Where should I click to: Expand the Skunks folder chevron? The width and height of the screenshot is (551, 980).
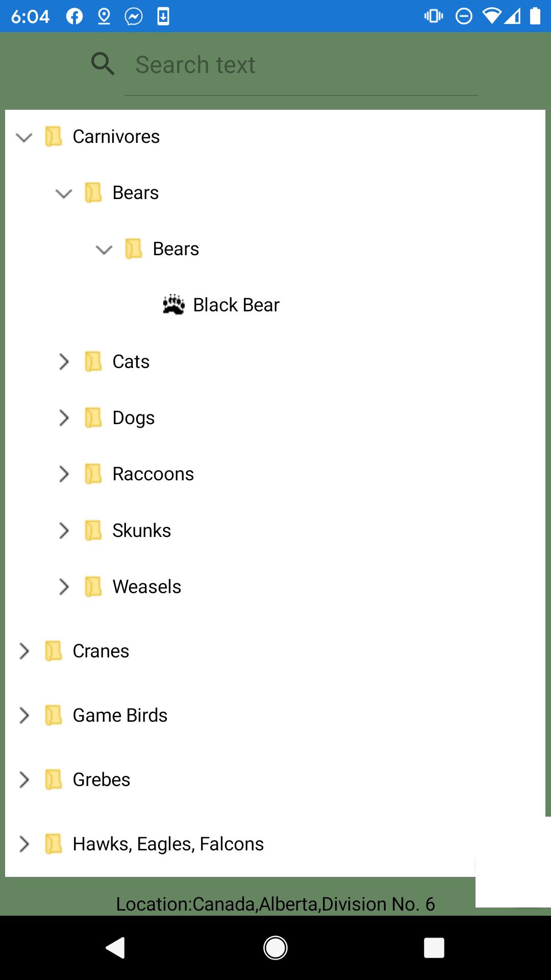(x=64, y=531)
